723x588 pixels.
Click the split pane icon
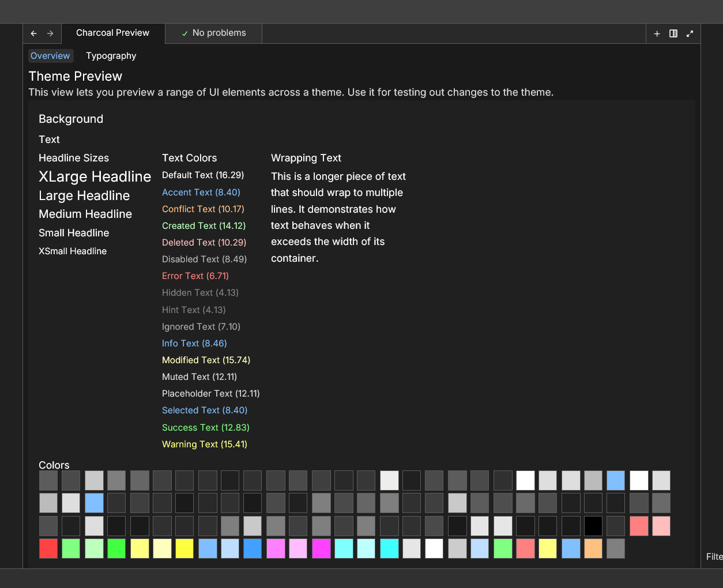(x=673, y=33)
